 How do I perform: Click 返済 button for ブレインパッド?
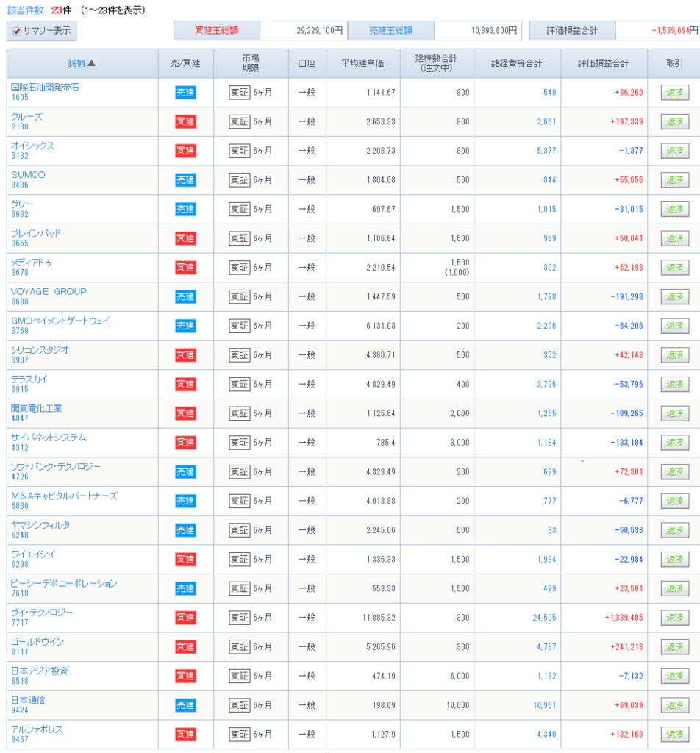pyautogui.click(x=674, y=239)
